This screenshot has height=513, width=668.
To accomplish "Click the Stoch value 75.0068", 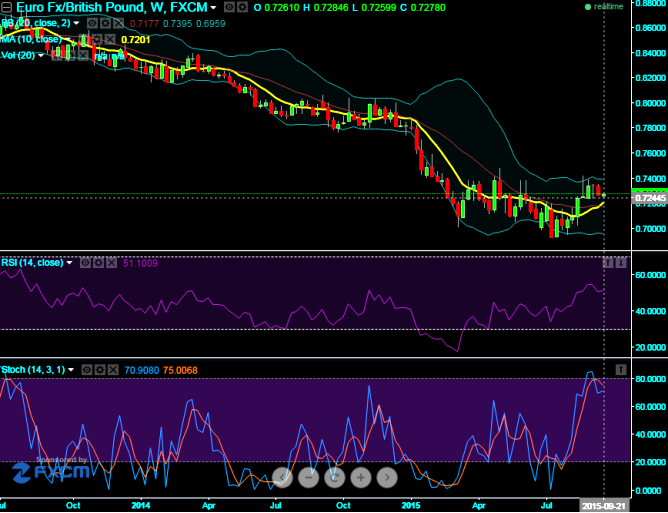I will pyautogui.click(x=181, y=370).
